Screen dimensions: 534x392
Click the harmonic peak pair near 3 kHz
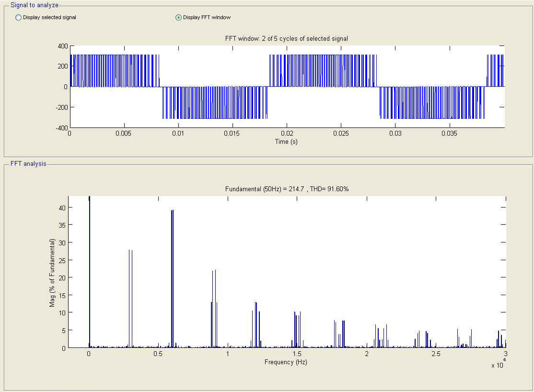[x=130, y=297]
